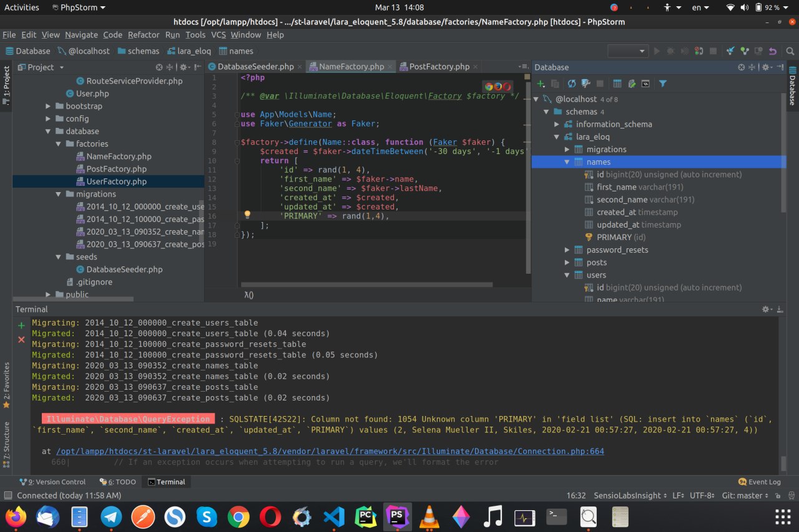Screen dimensions: 799x532
Task: Hide the Database panel with the arrow icon
Action: tap(779, 67)
